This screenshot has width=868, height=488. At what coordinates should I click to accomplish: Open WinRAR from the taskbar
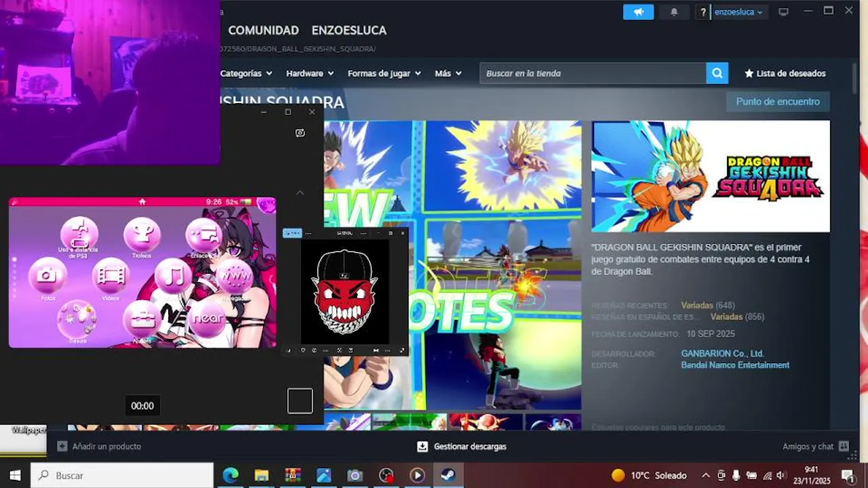[x=293, y=475]
